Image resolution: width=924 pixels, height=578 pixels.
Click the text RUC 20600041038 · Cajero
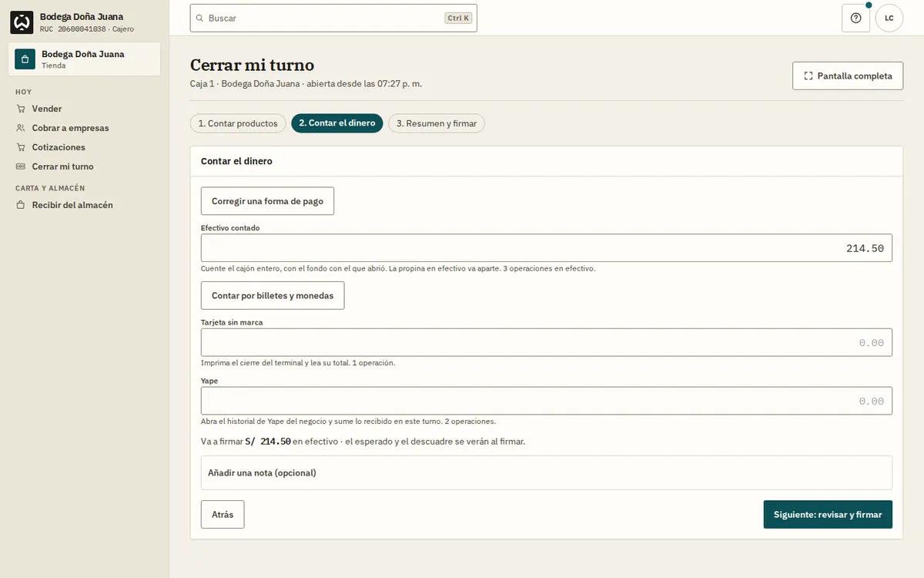click(x=87, y=29)
